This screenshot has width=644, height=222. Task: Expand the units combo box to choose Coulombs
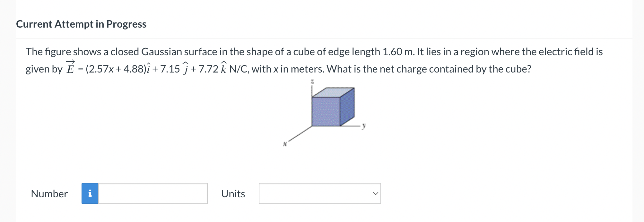(319, 193)
